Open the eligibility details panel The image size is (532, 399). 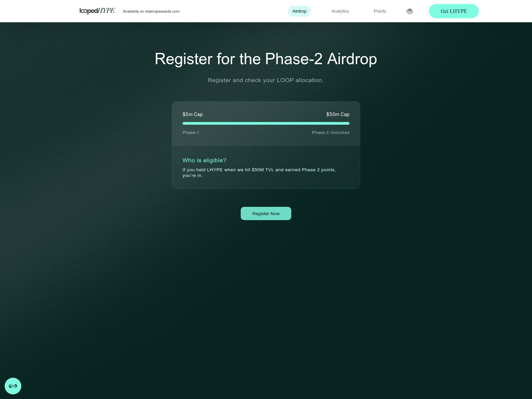(266, 167)
